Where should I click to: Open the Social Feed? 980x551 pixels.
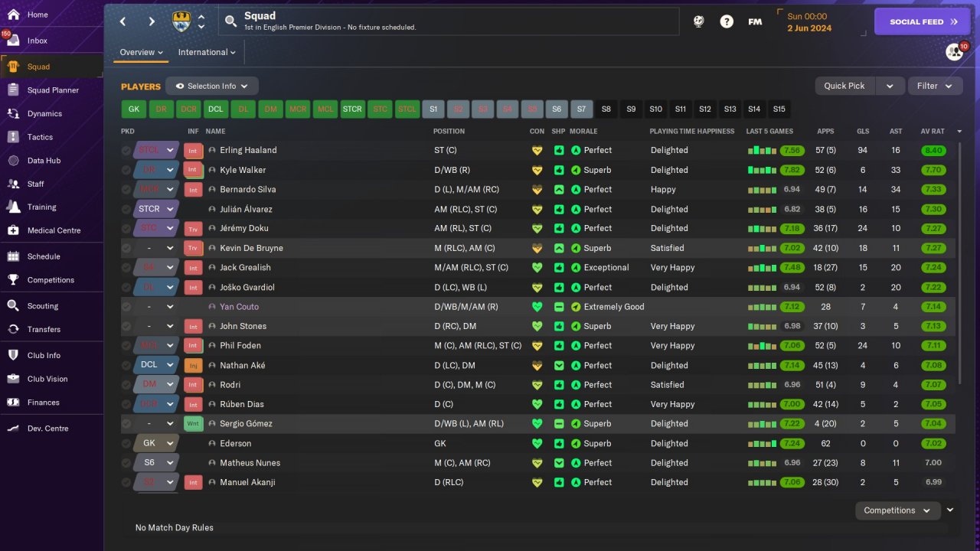click(923, 22)
